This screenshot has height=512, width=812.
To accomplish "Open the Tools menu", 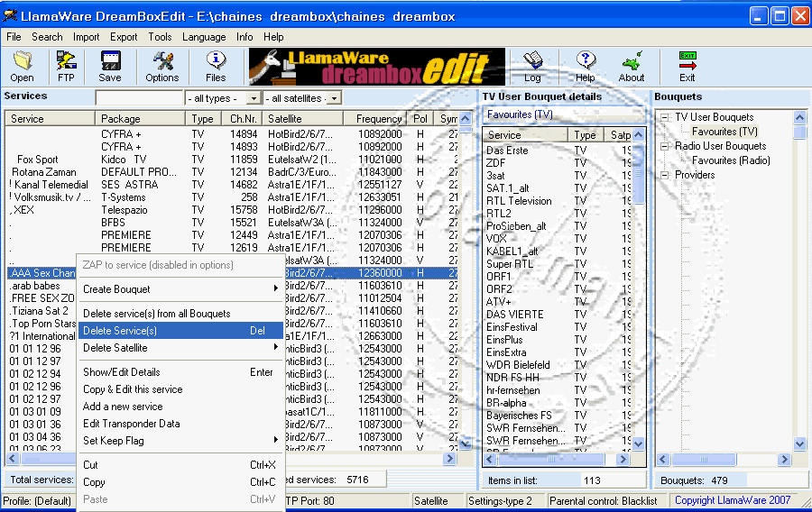I will [x=160, y=37].
